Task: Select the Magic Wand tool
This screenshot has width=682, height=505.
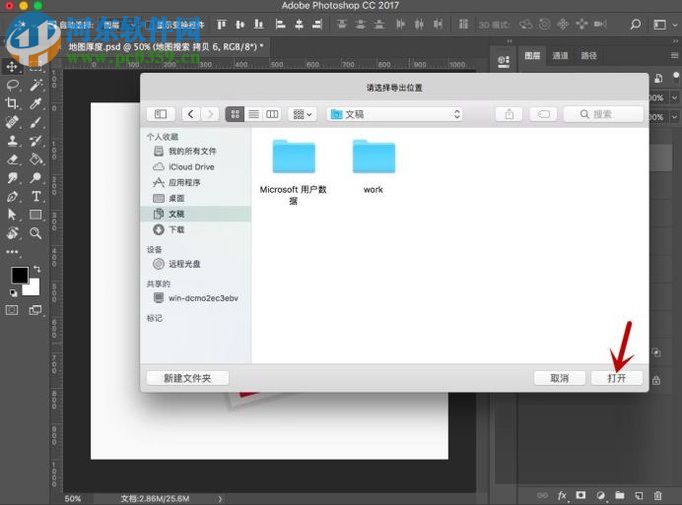Action: click(36, 85)
